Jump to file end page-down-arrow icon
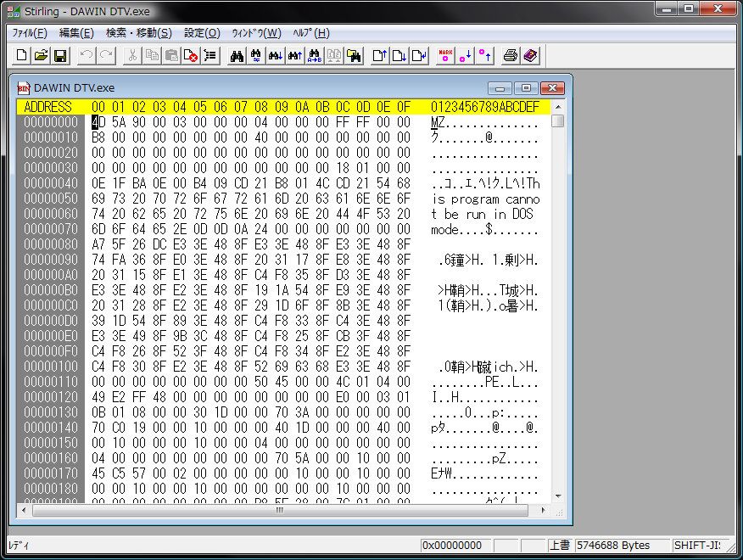The height and width of the screenshot is (560, 743). 399,56
